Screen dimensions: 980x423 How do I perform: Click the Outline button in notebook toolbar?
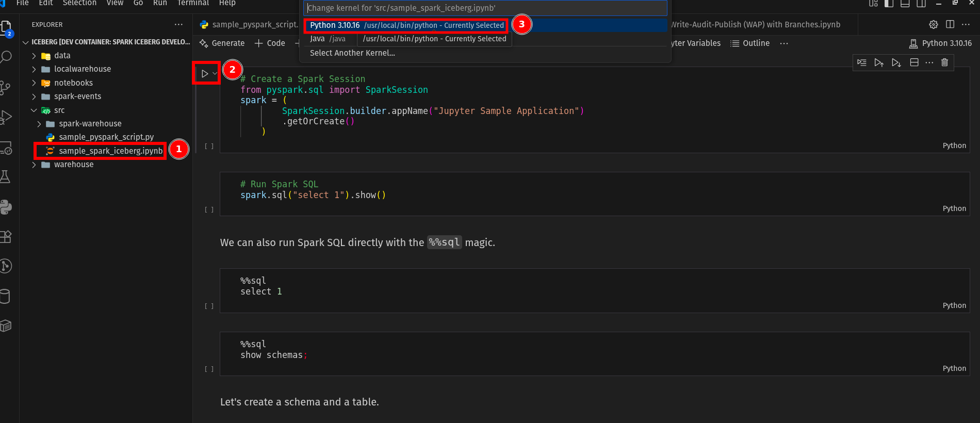(x=750, y=43)
